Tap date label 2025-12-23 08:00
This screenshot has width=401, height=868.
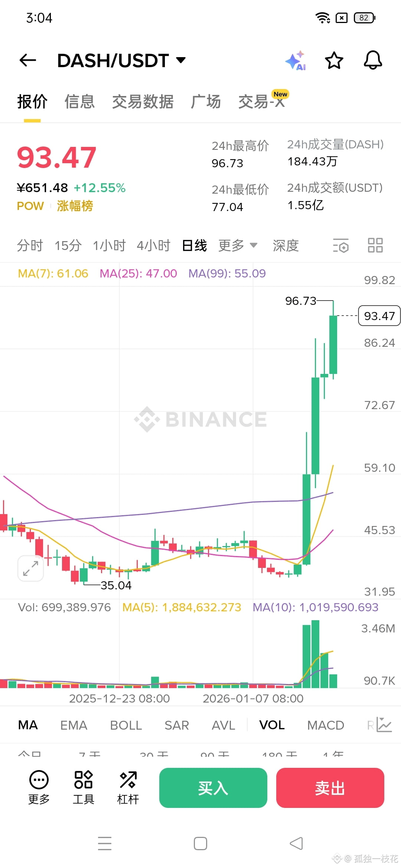pos(120,698)
